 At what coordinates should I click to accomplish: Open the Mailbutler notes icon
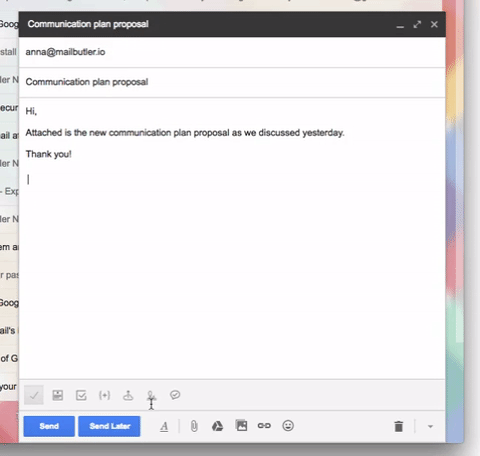(58, 395)
